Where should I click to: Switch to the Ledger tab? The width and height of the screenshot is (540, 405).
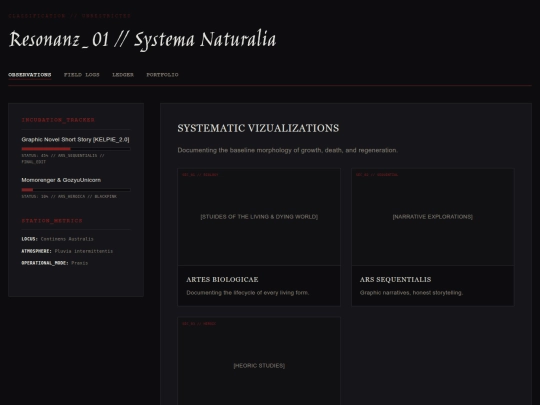(x=123, y=75)
